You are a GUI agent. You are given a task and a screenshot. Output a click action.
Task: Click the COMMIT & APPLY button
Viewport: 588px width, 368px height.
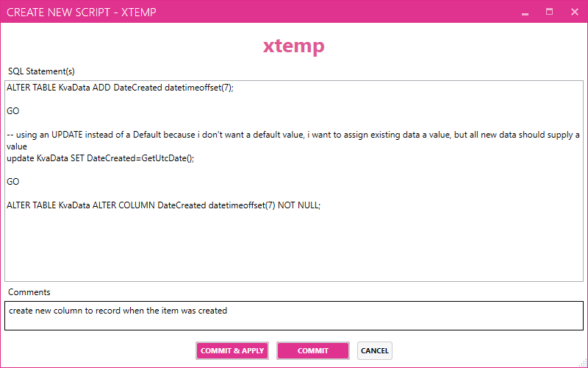click(x=232, y=351)
